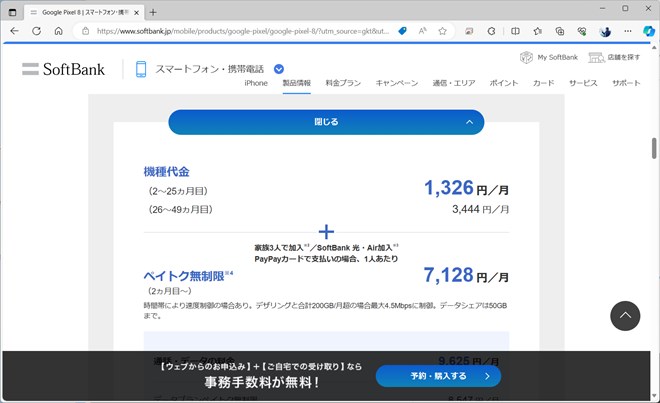This screenshot has width=660, height=403.
Task: Open キャンペーン navigation item
Action: tap(397, 83)
